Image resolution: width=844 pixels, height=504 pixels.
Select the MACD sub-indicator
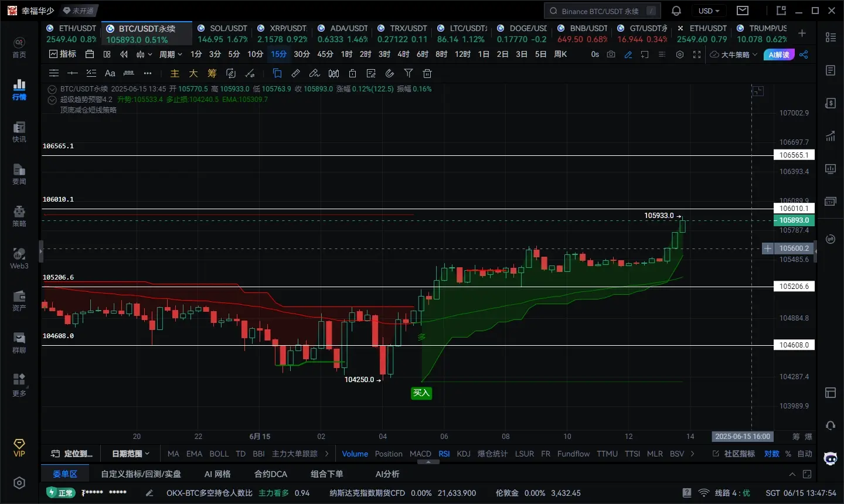tap(420, 454)
